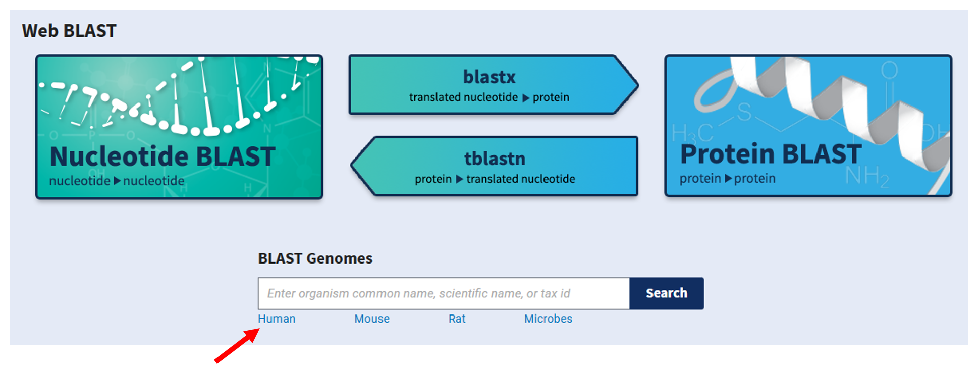Open the Protein BLAST tile
Screen dimensions: 980x368
click(x=770, y=154)
